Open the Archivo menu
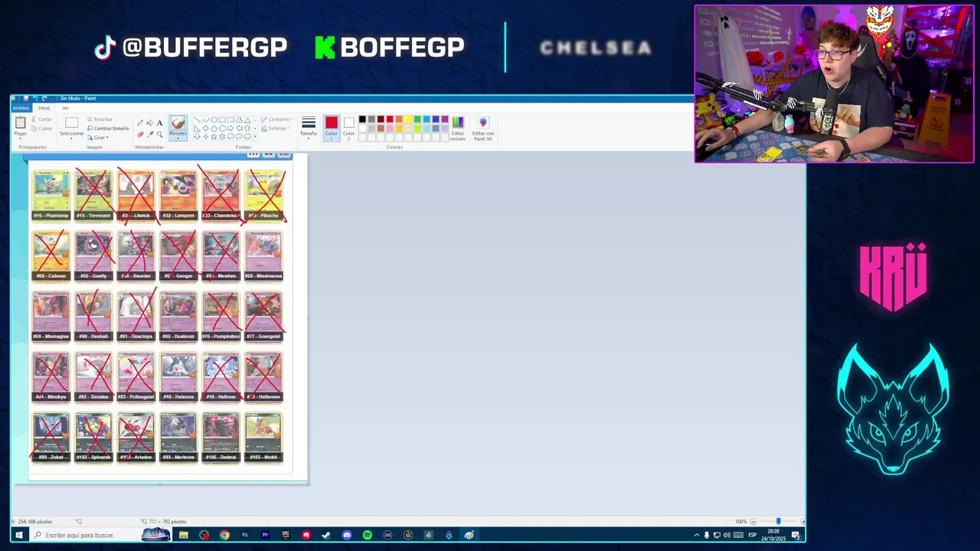 pyautogui.click(x=21, y=108)
